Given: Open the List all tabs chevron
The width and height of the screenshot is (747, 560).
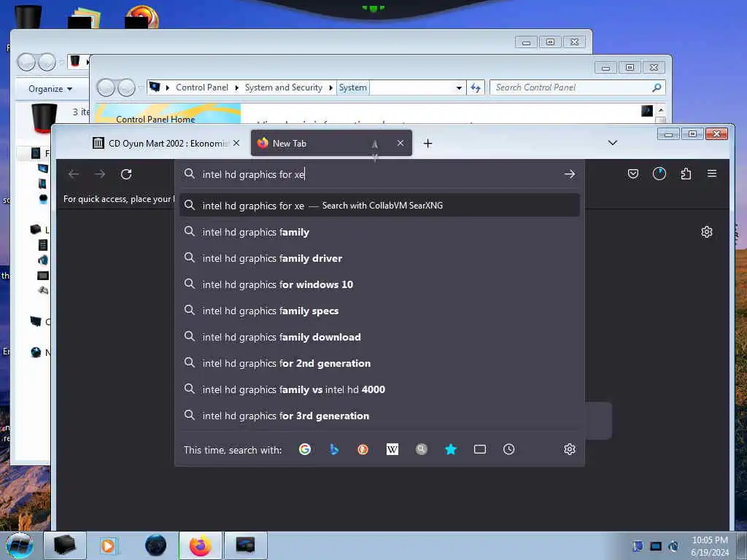Looking at the screenshot, I should tap(613, 143).
